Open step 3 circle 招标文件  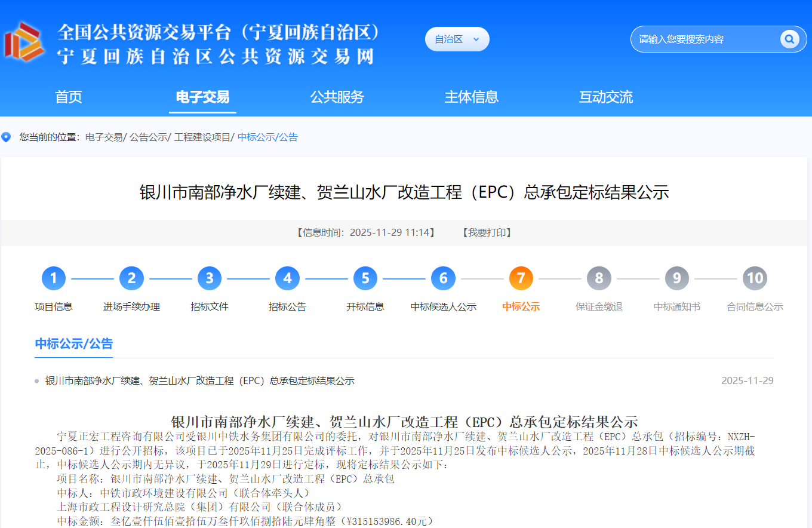[210, 278]
